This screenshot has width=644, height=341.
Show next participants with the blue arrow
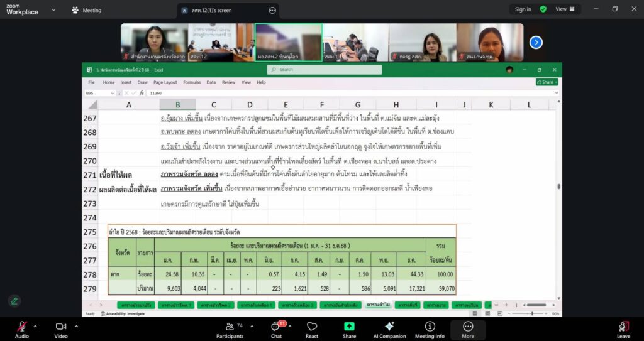(x=536, y=42)
